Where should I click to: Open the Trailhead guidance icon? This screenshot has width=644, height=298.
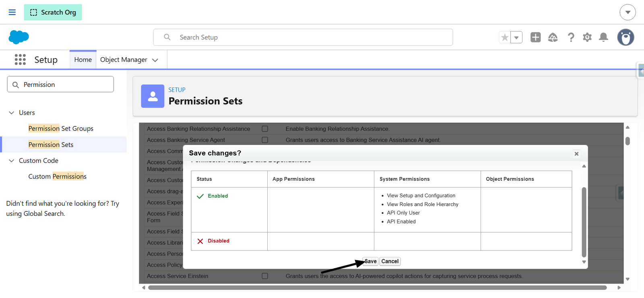click(553, 37)
